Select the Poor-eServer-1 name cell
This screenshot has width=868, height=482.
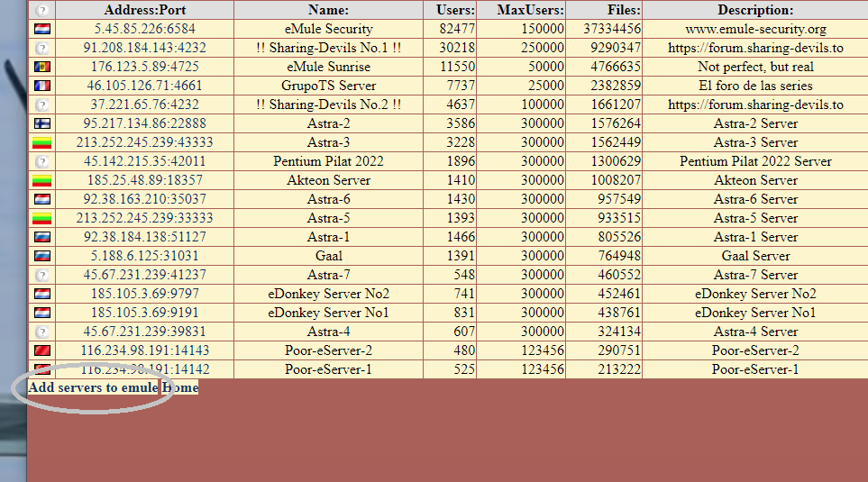(328, 369)
